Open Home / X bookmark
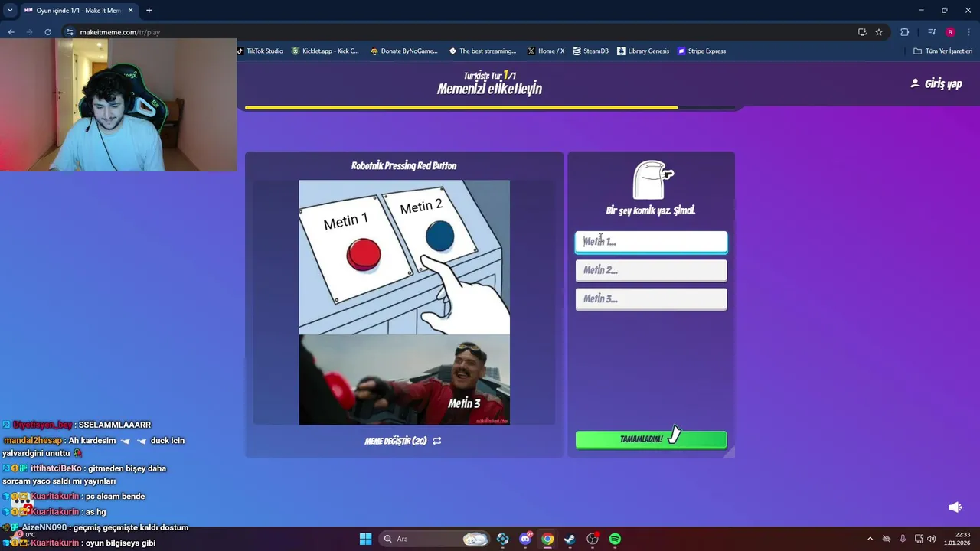This screenshot has width=980, height=551. tap(546, 51)
